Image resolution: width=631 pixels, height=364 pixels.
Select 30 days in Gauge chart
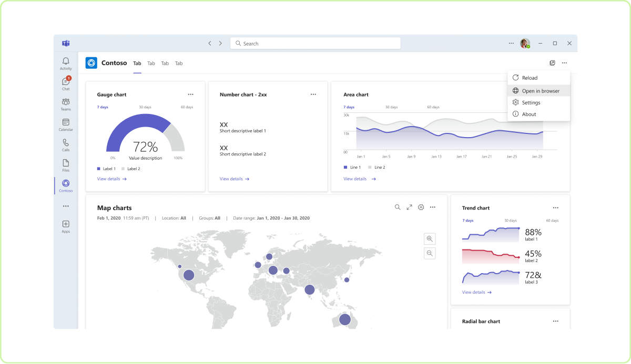point(145,107)
